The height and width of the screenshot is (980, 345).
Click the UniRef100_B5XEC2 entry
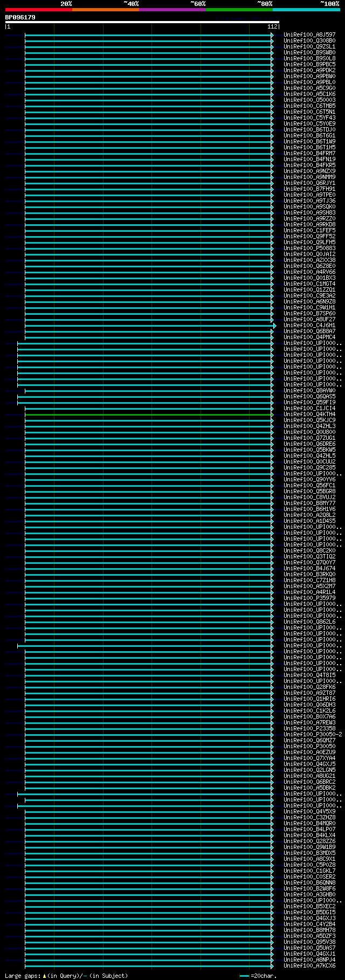(309, 906)
